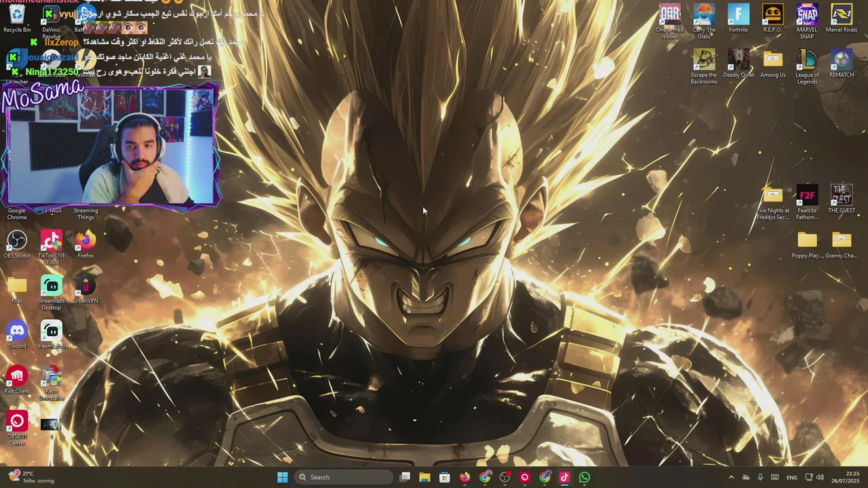Show hidden system tray icons

point(731,477)
